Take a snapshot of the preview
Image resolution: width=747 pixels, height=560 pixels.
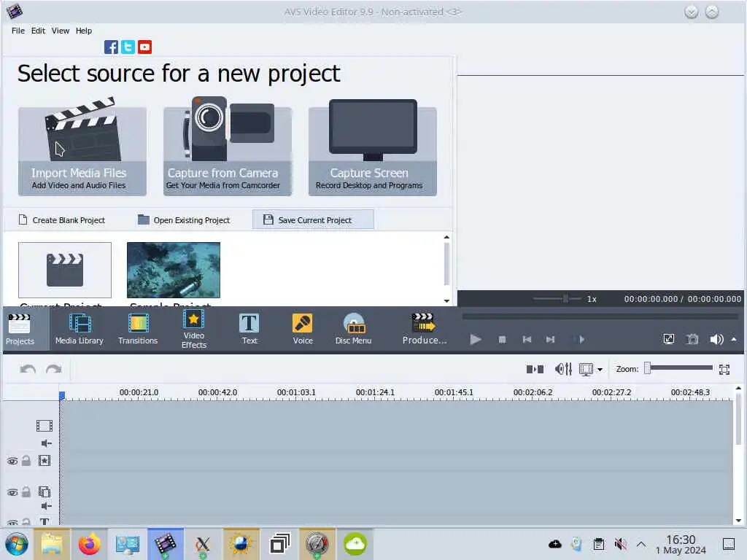(692, 339)
